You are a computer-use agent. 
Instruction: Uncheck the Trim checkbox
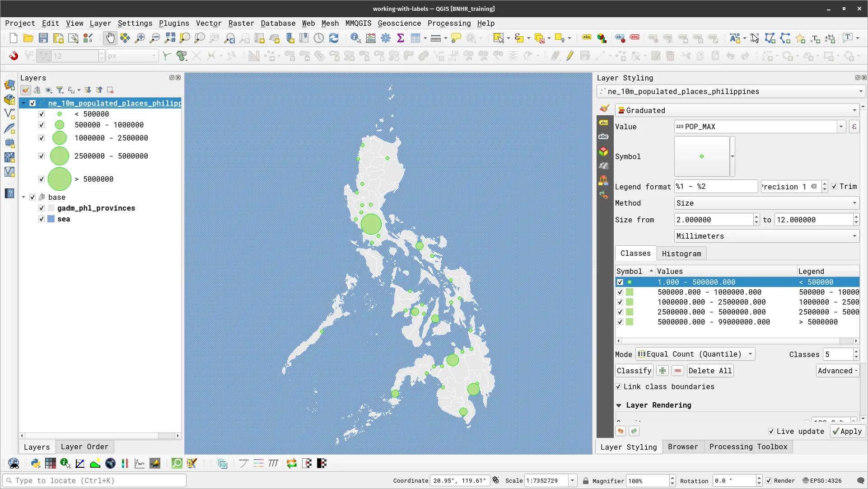pyautogui.click(x=835, y=186)
